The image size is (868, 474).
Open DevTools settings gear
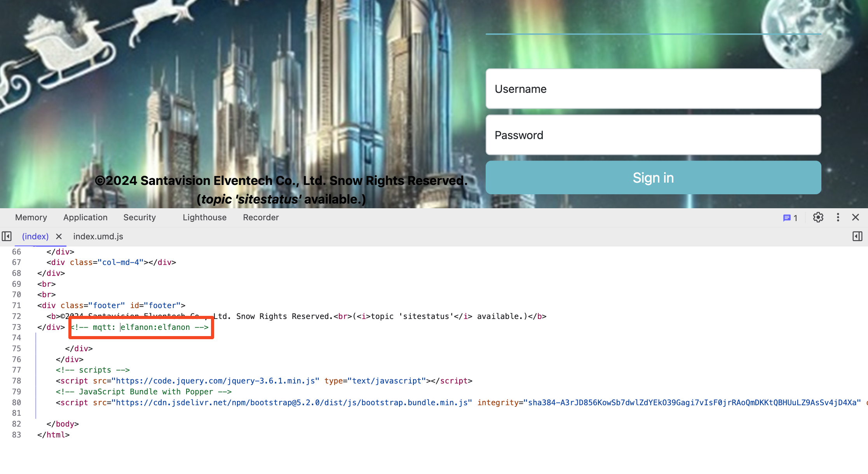[818, 218]
